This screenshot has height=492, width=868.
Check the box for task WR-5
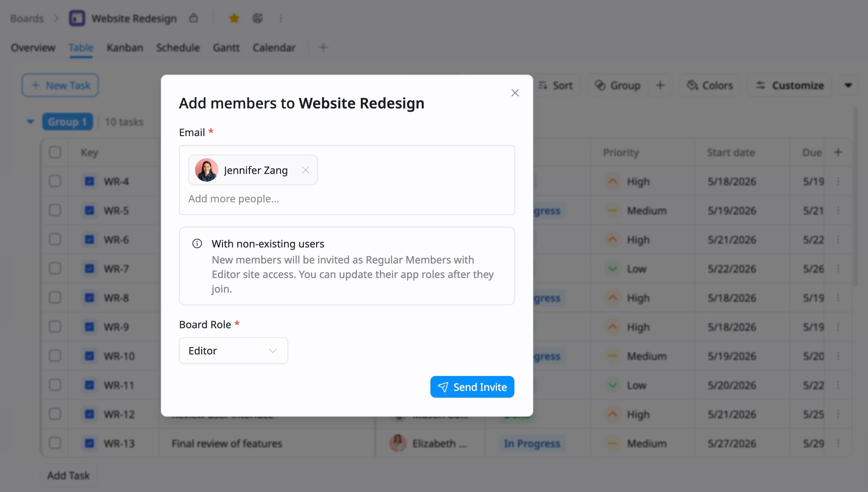[55, 211]
